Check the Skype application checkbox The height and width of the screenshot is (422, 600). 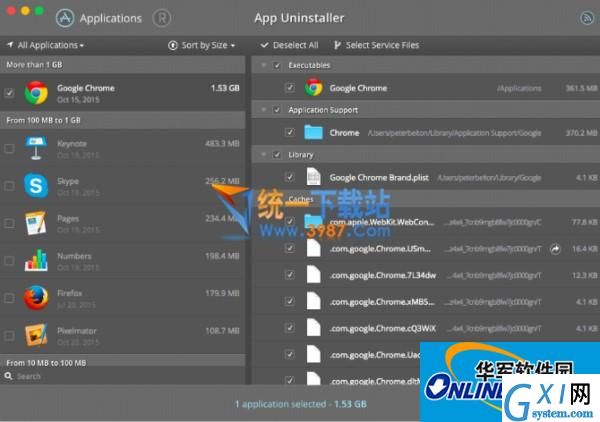9,186
